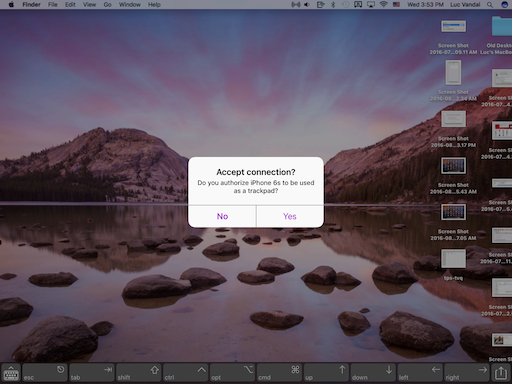The width and height of the screenshot is (512, 384).
Task: Toggle the shift modifier key
Action: [139, 373]
